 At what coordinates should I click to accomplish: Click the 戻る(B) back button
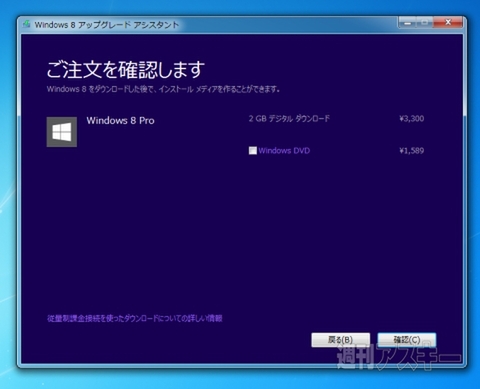[x=341, y=340]
